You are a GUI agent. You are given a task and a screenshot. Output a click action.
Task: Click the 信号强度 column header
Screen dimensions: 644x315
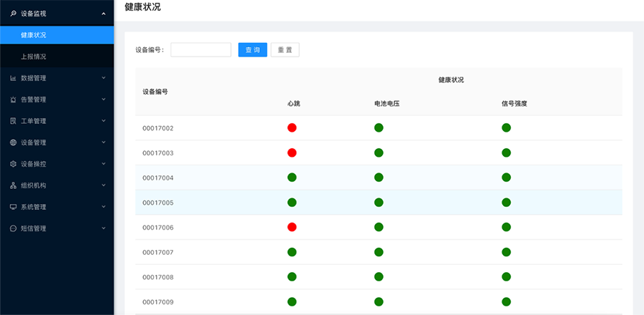[514, 104]
